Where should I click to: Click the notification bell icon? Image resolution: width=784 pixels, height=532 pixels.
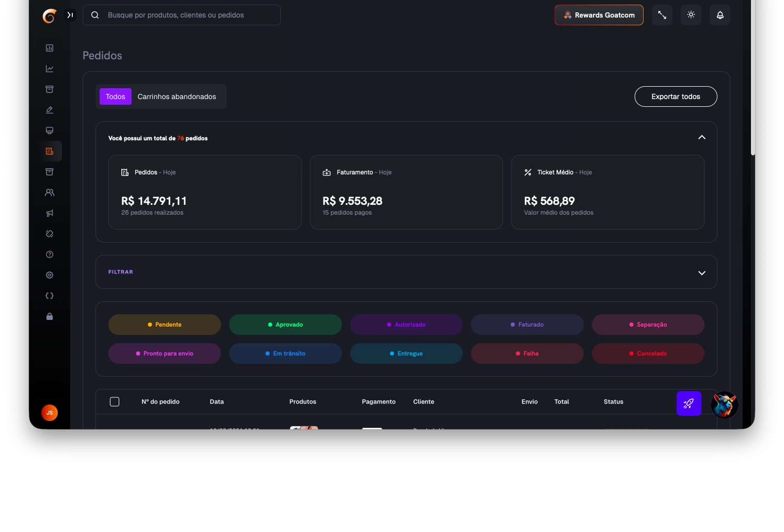coord(719,15)
